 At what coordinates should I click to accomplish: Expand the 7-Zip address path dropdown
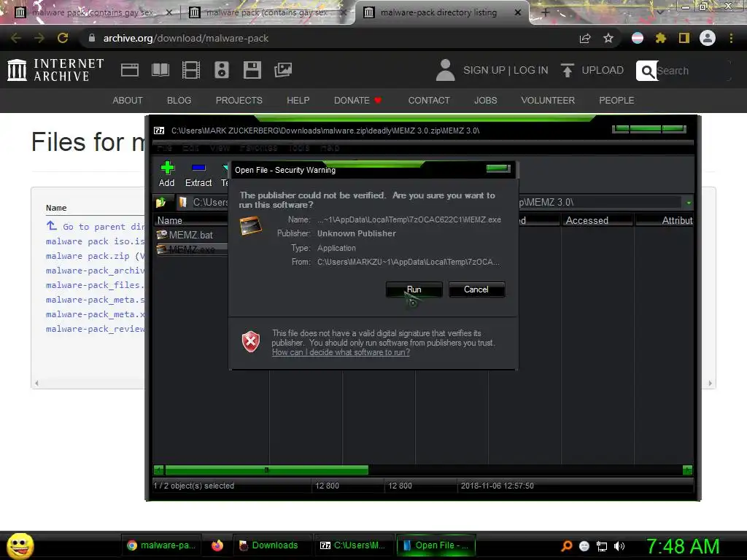(689, 203)
